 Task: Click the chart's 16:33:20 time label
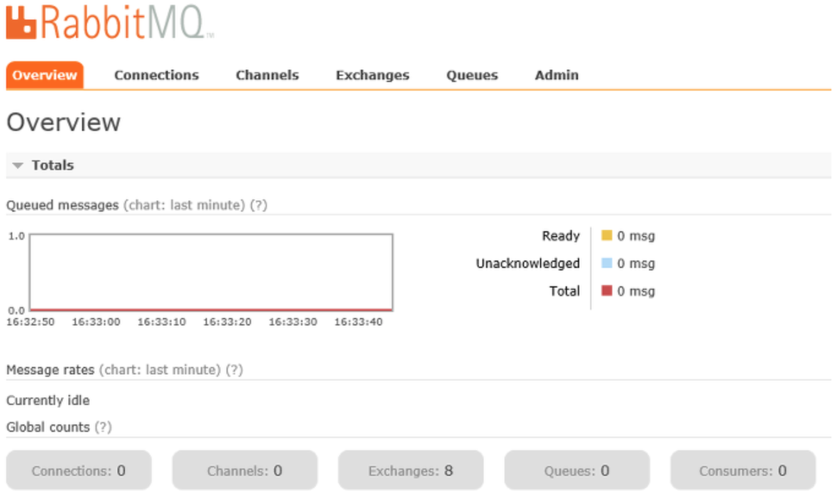(x=227, y=322)
